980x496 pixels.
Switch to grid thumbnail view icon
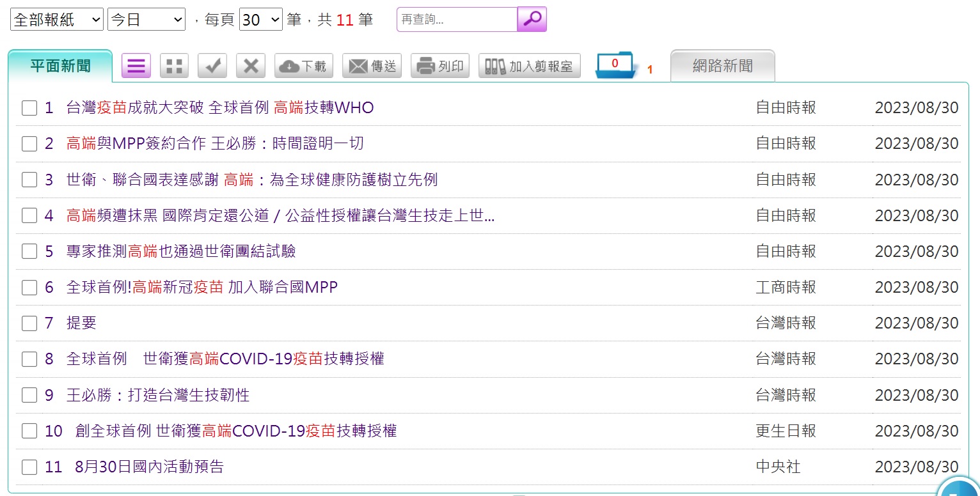174,66
